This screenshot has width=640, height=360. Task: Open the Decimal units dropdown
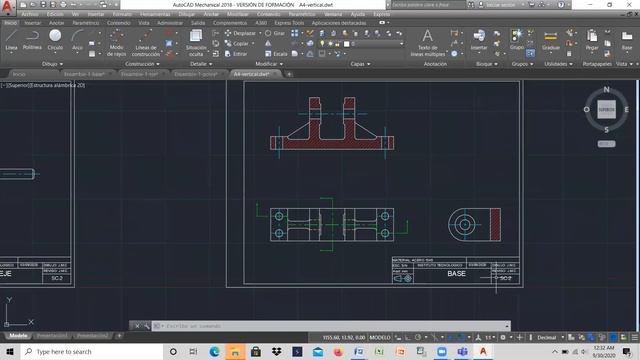pos(550,338)
